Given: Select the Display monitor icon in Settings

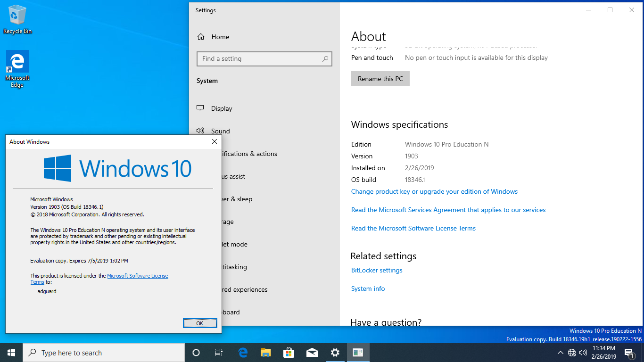Looking at the screenshot, I should (200, 108).
